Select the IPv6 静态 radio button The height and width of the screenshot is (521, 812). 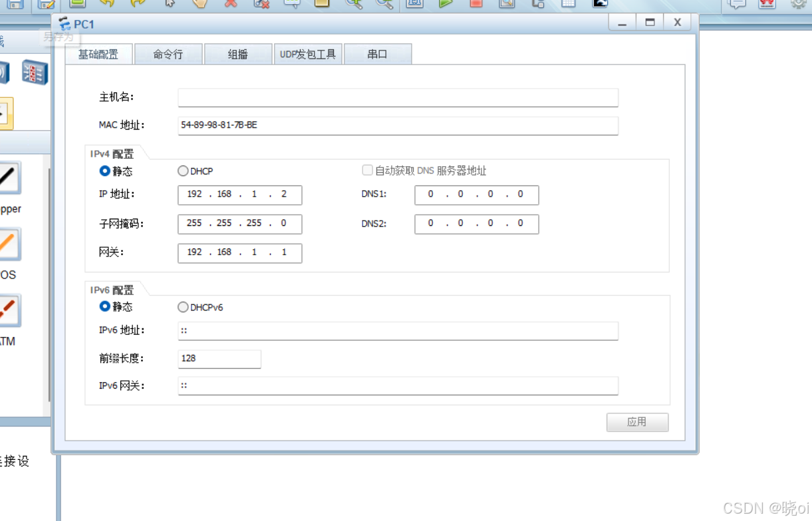click(x=104, y=306)
